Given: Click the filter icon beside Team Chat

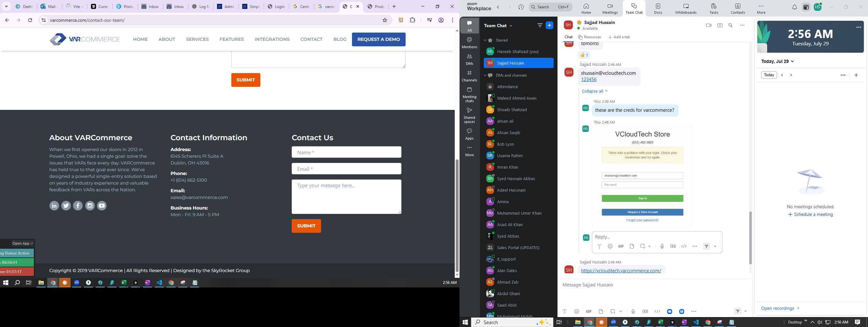Looking at the screenshot, I should (539, 25).
